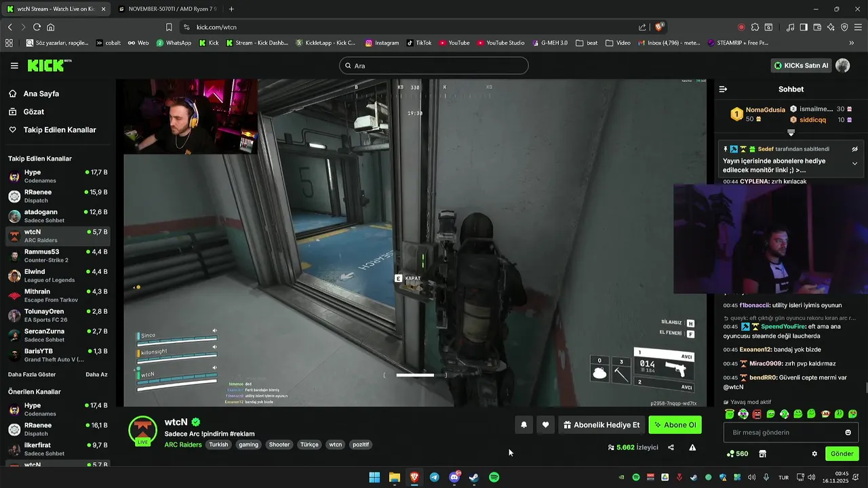Open TolunayOren channel
The image size is (868, 488).
coord(58,315)
